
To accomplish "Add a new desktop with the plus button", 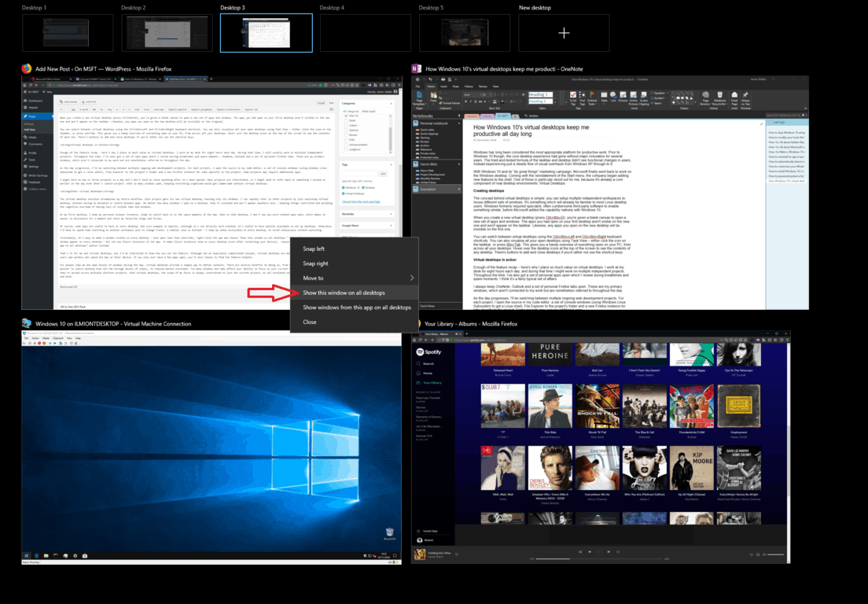I will tap(564, 33).
